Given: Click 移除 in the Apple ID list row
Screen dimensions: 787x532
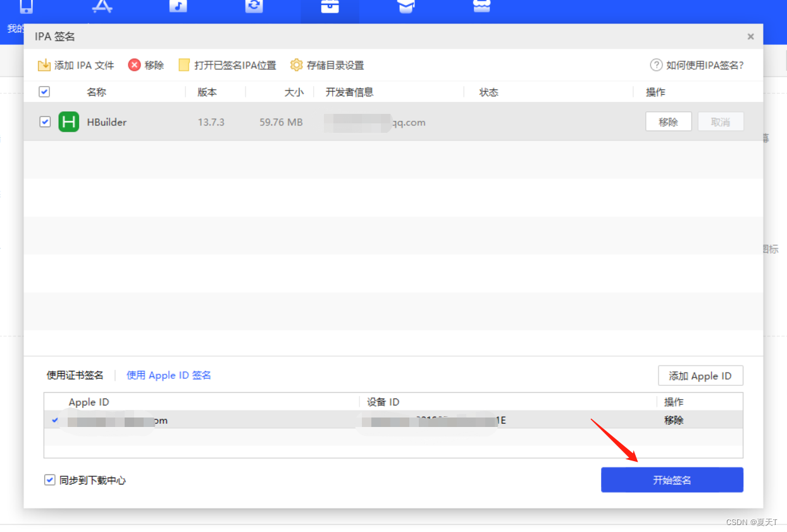Looking at the screenshot, I should coord(674,420).
